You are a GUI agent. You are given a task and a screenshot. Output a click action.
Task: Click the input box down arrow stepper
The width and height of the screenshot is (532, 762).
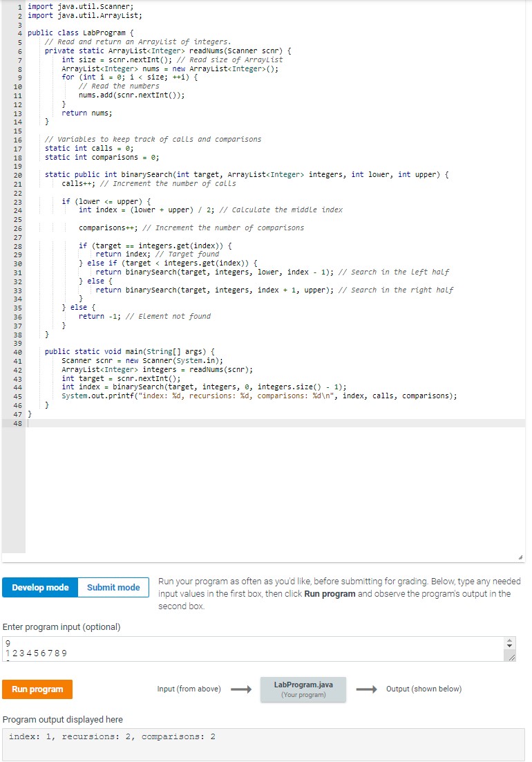point(509,647)
